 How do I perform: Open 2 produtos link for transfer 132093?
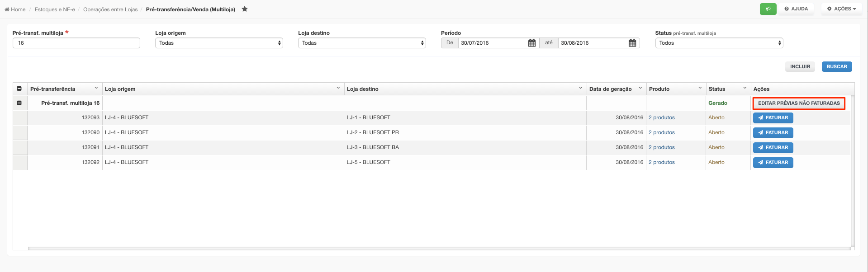[x=661, y=117]
